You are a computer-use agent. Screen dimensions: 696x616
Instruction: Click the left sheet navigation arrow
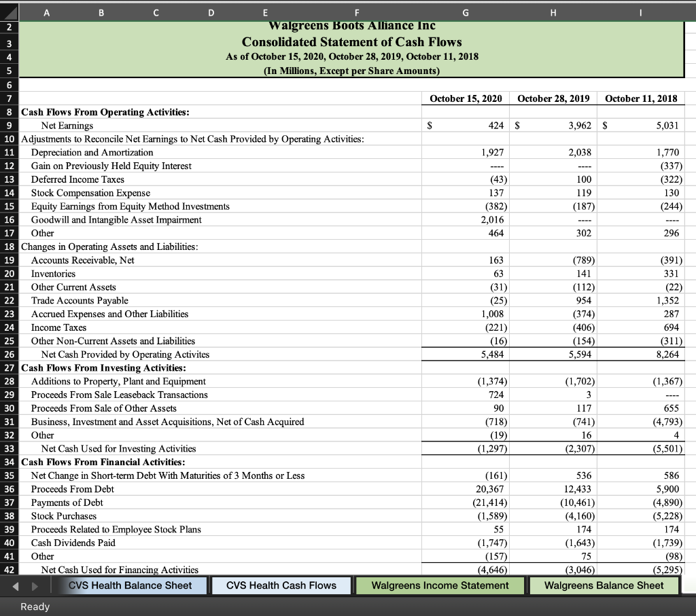(x=15, y=585)
